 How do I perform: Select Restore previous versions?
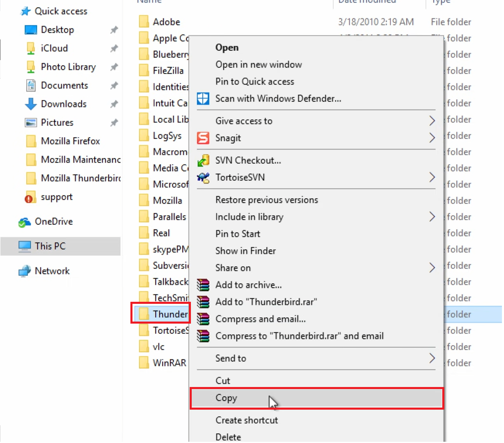(x=316, y=200)
